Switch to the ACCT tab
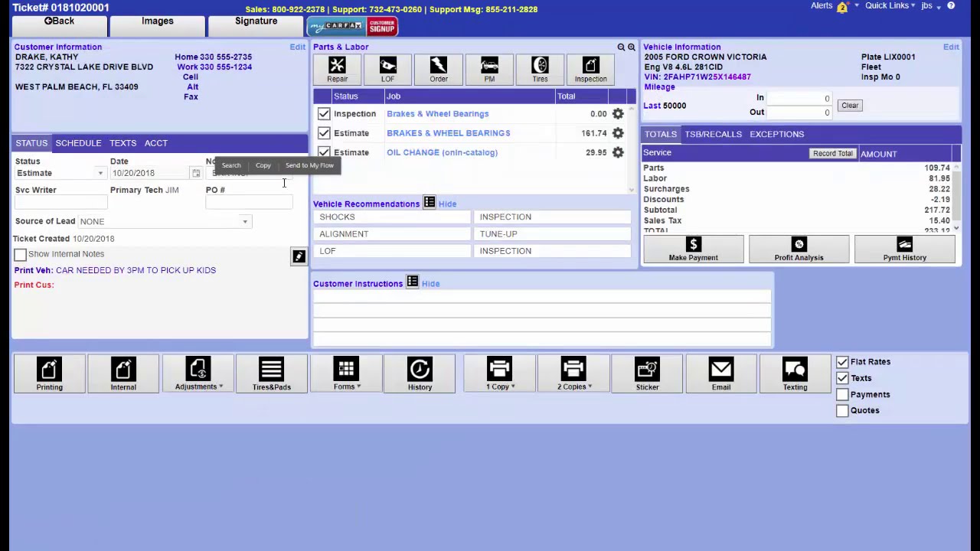980x551 pixels. [155, 143]
